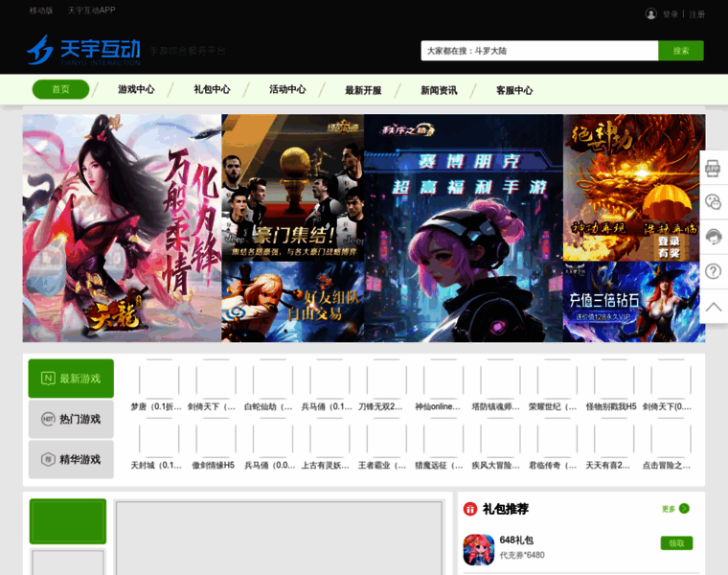Click the search input field

[539, 51]
